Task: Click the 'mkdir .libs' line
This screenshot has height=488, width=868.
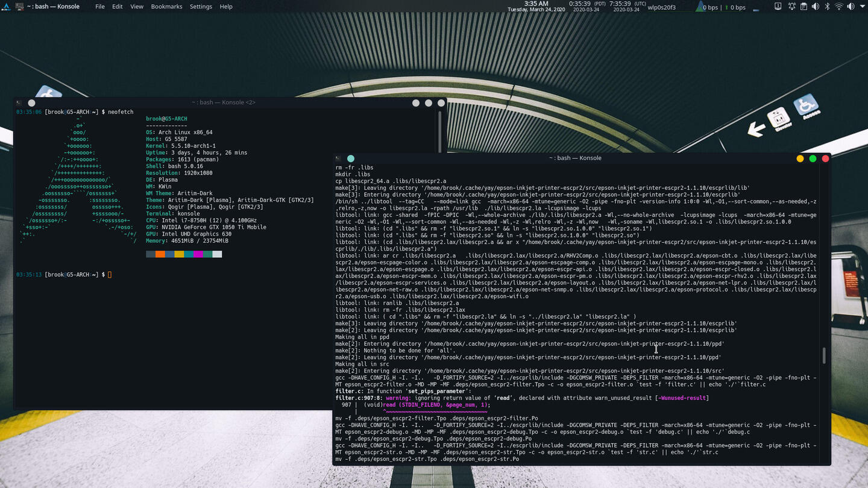Action: point(353,174)
